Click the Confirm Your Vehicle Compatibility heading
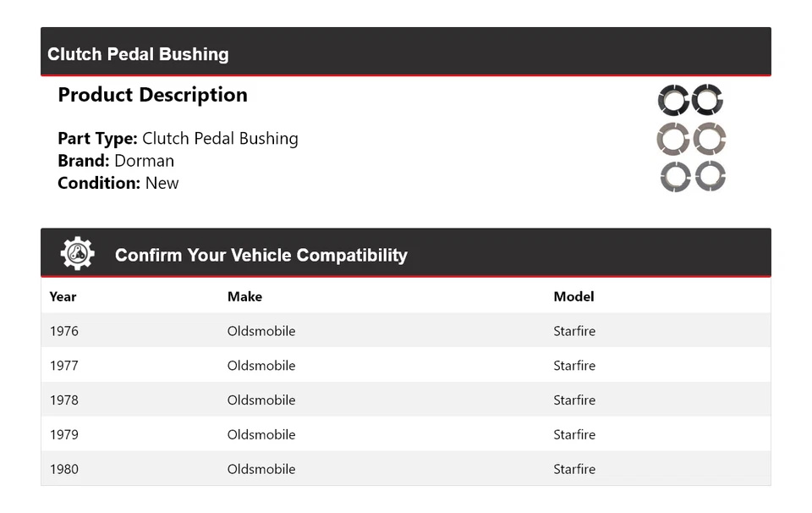Viewport: 812px width, 513px height. tap(261, 255)
